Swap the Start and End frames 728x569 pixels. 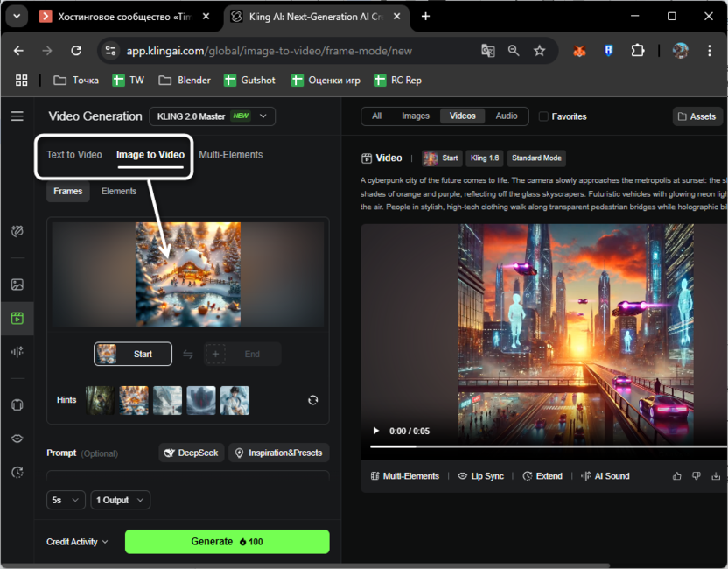pos(187,355)
